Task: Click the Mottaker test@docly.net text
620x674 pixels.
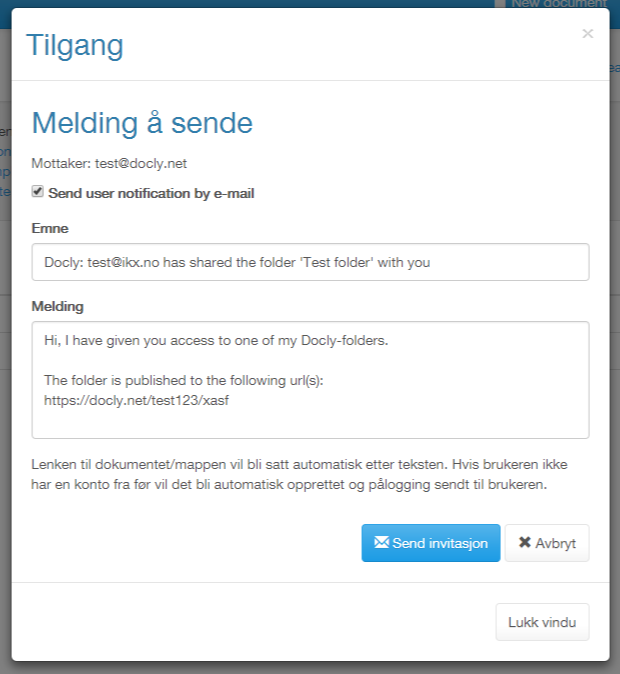Action: [x=109, y=163]
